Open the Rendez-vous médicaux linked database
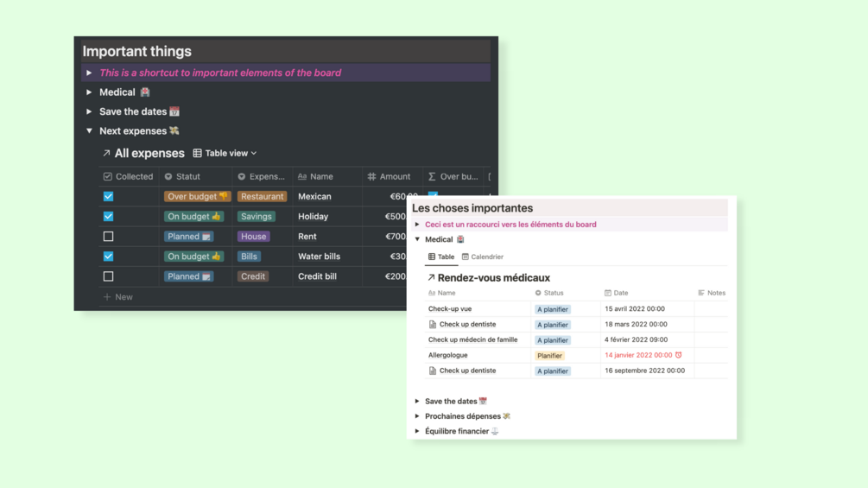This screenshot has width=868, height=488. (494, 278)
